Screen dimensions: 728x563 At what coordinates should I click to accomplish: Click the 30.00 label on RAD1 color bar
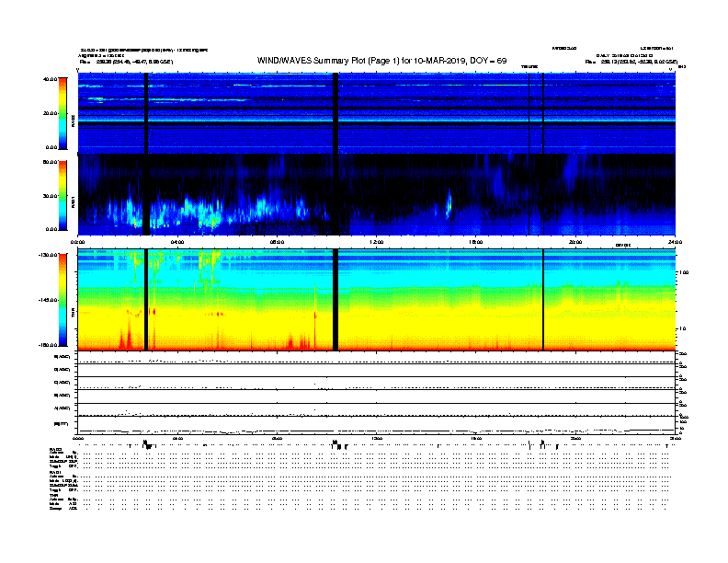[x=50, y=196]
